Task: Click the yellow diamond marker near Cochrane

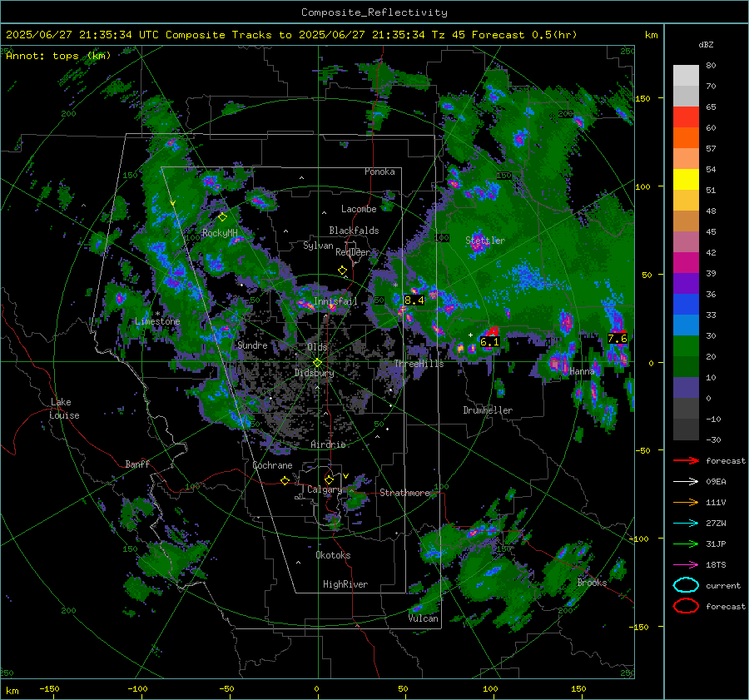Action: (x=285, y=481)
